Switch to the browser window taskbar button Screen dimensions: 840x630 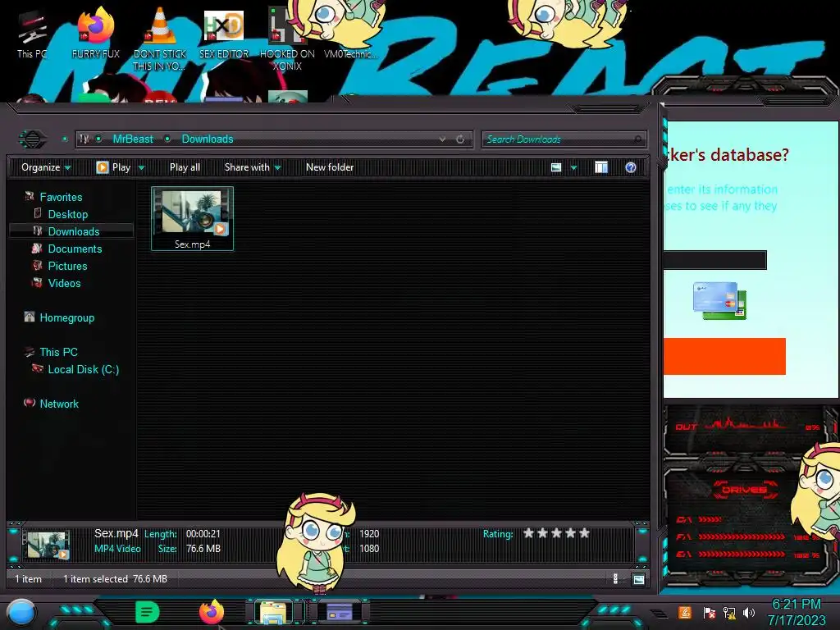point(340,612)
